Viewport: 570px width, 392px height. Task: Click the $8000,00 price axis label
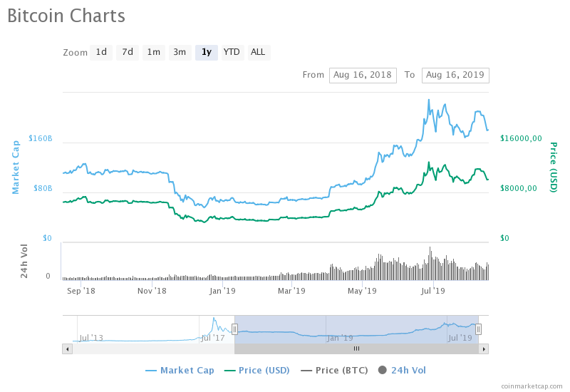[519, 188]
